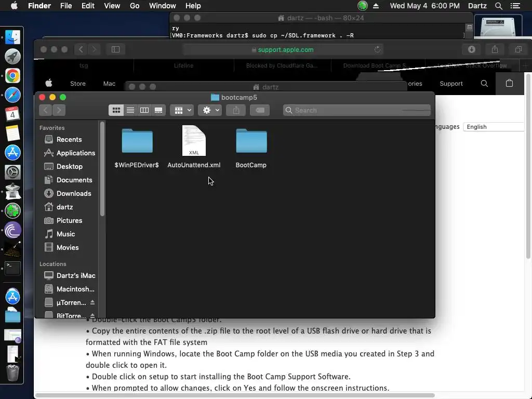The width and height of the screenshot is (532, 399).
Task: Open the Trash in the Dock
Action: [12, 373]
